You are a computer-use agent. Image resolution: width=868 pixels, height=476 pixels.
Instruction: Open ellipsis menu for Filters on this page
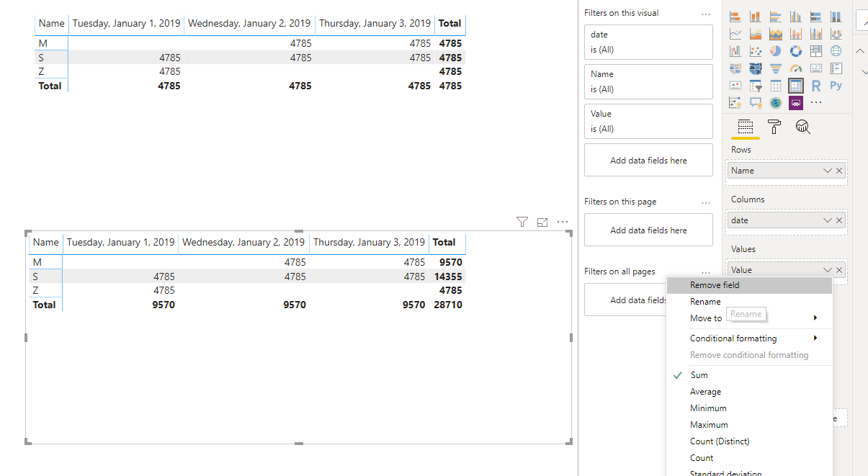coord(706,202)
